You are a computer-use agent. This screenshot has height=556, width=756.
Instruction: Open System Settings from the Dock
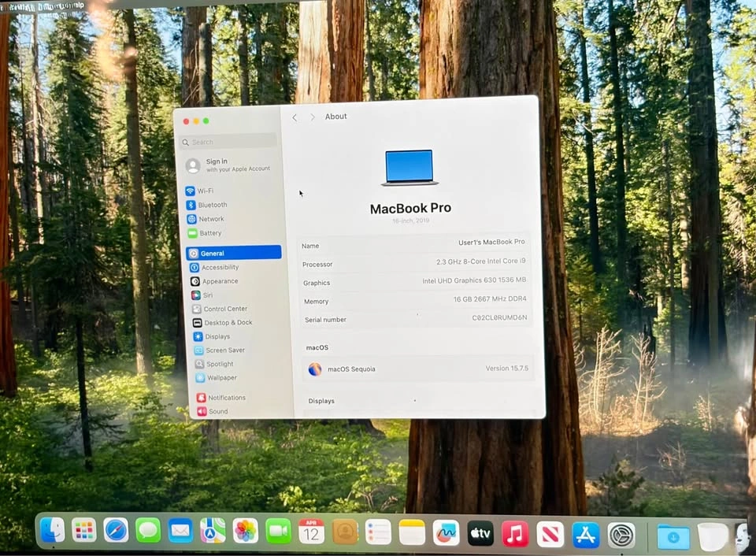tap(621, 536)
